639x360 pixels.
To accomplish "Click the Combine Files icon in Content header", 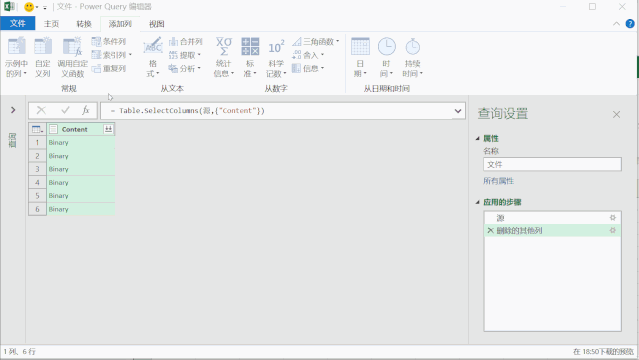I will click(x=108, y=129).
